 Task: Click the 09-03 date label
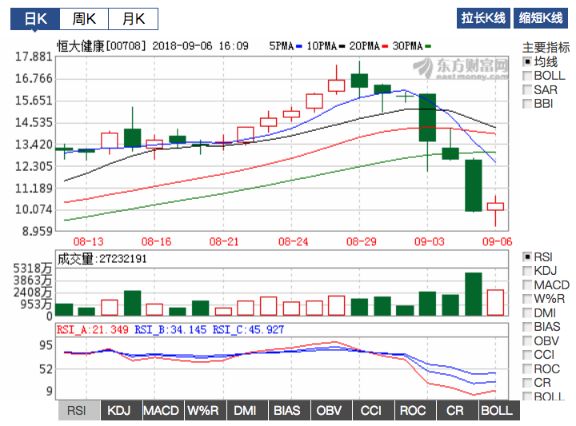pos(429,242)
